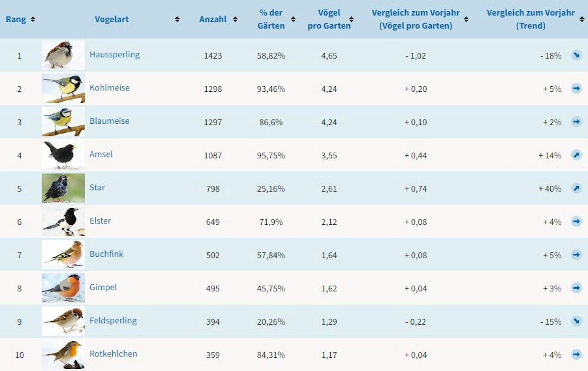The width and height of the screenshot is (588, 371).
Task: Click the downward trend arrow for Feldsperling
Action: point(576,321)
